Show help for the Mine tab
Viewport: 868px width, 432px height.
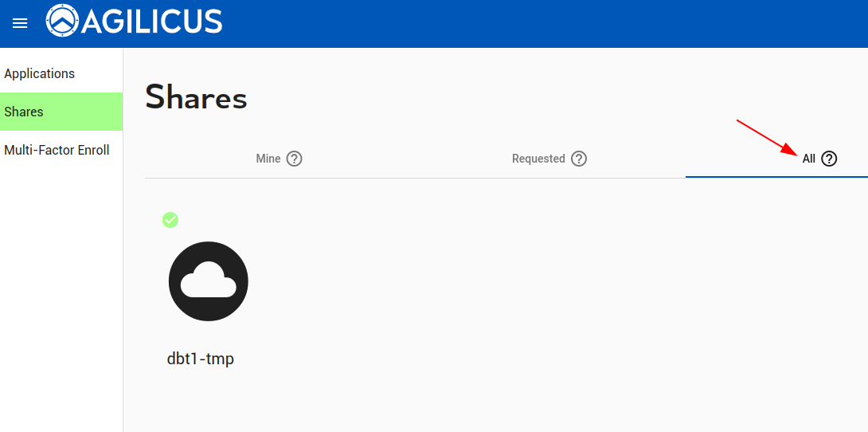295,159
